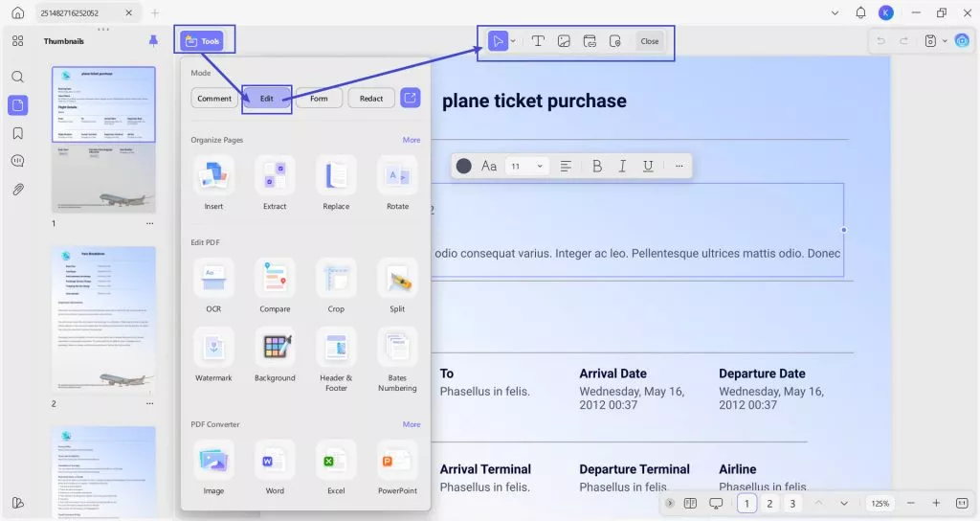980x521 pixels.
Task: Open the OCR tool
Action: 213,279
